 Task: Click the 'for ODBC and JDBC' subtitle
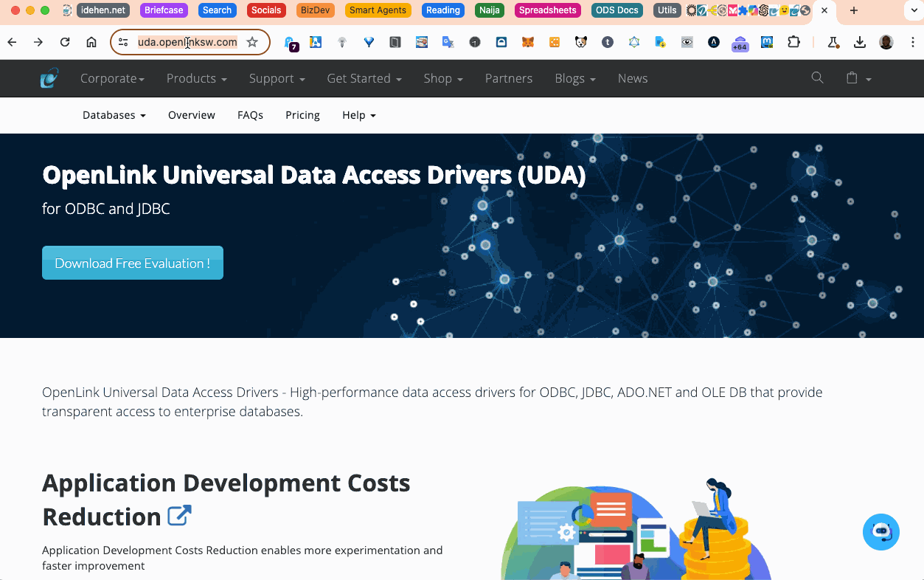106,209
